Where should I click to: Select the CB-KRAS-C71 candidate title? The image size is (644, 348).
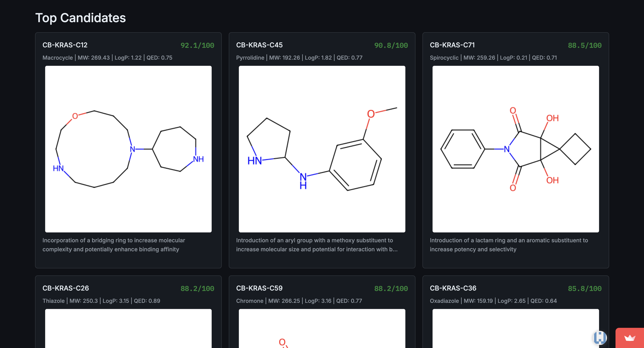tap(452, 45)
